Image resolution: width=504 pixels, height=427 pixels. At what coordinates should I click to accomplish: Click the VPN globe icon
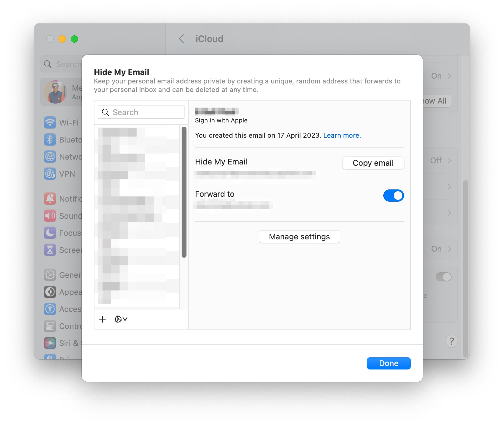point(50,174)
